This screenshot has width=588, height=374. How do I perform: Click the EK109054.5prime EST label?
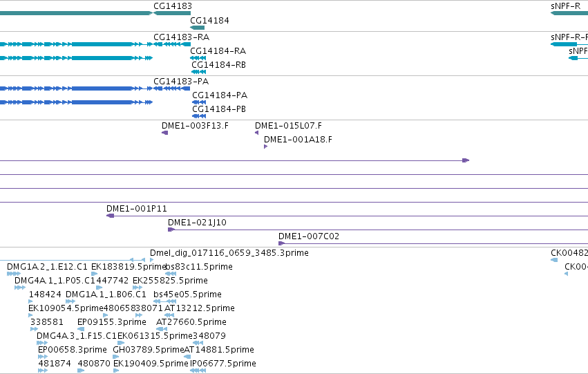pos(66,308)
